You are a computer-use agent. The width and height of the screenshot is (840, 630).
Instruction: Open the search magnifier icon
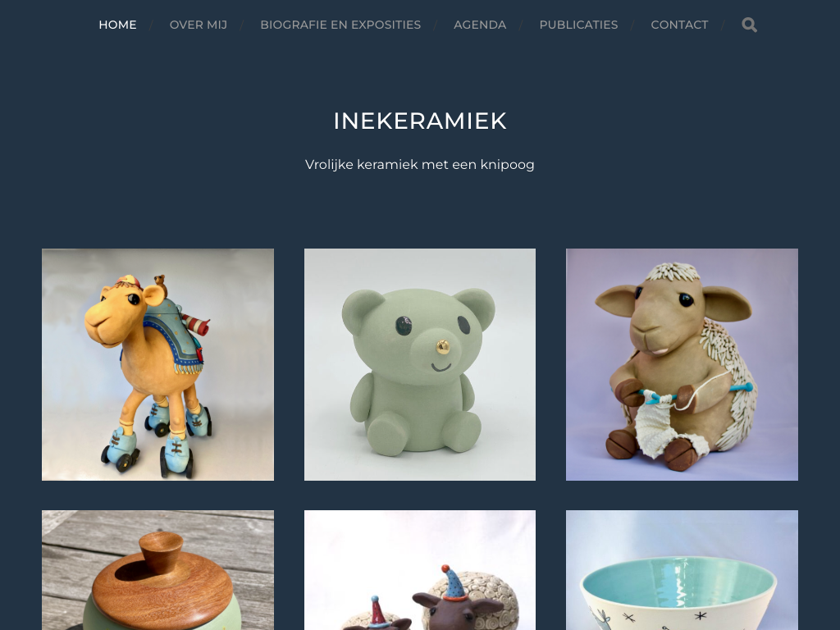pos(749,25)
